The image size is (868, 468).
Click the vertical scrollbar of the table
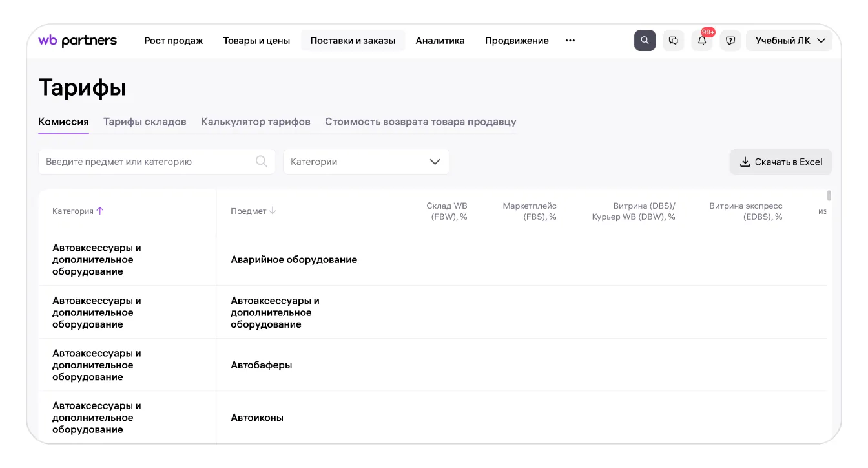(x=829, y=196)
